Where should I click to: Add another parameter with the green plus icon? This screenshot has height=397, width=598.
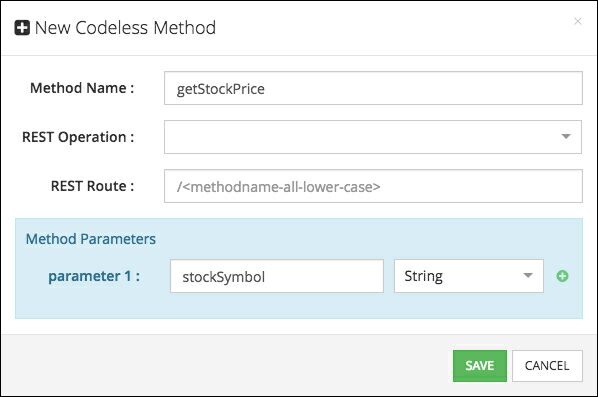coord(562,276)
